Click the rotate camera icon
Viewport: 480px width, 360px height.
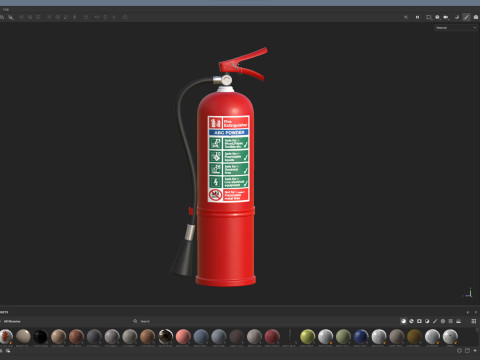click(457, 17)
